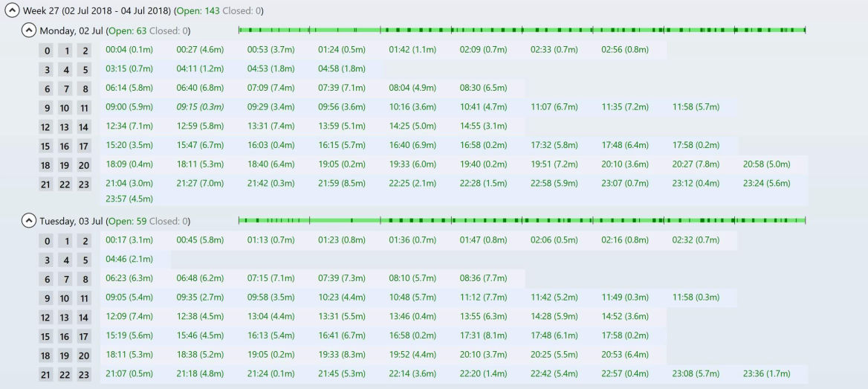Open Tuesday entry 12:09 (7.4m)

click(x=129, y=317)
